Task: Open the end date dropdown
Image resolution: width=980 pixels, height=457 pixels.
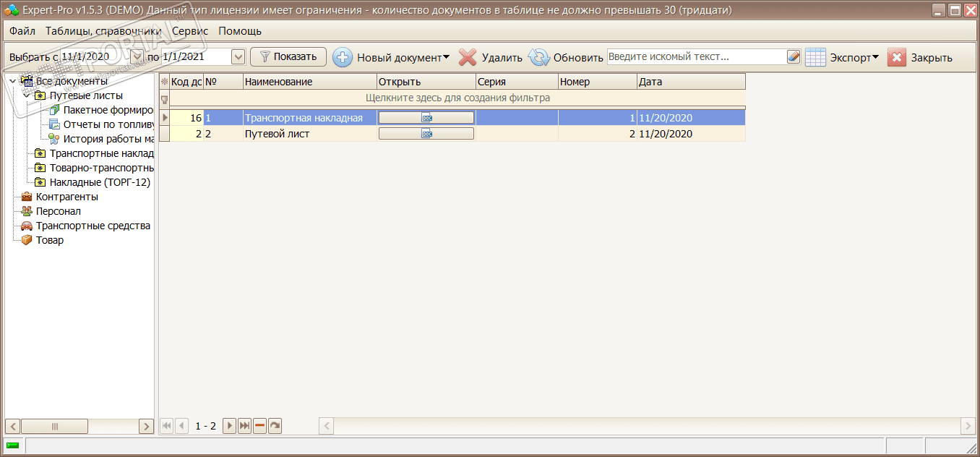Action: [238, 56]
